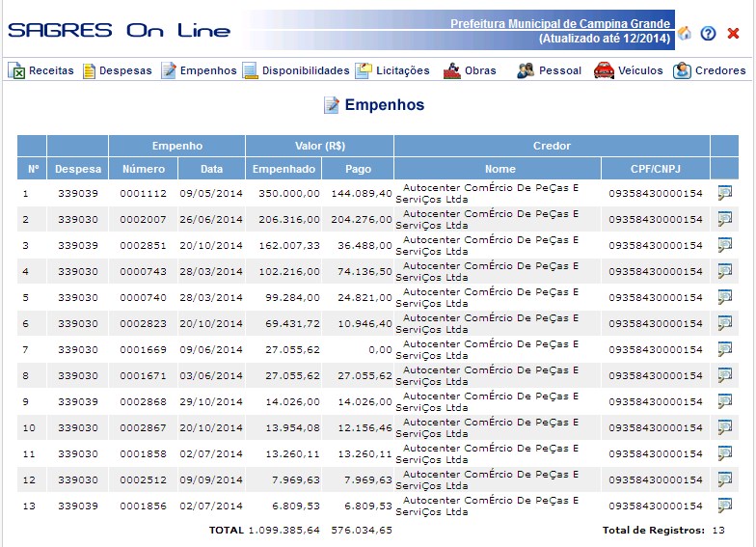756x547 pixels.
Task: Select empenhado value 350.000,00
Action: pyautogui.click(x=289, y=193)
